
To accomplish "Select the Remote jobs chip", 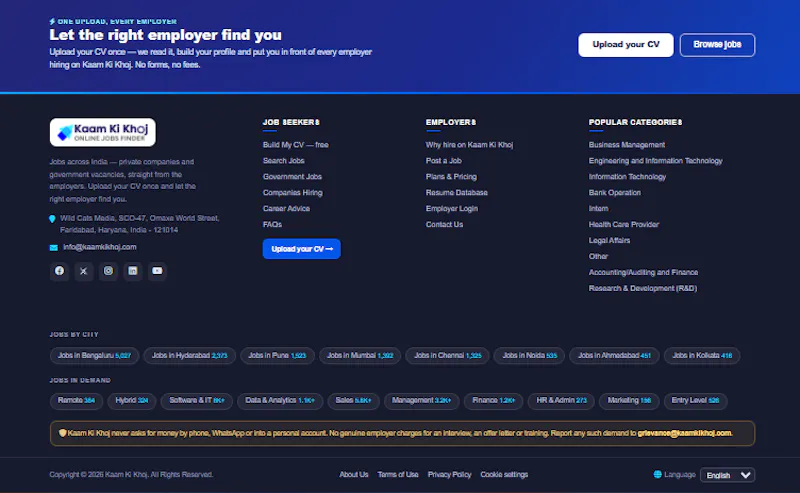I will point(76,401).
